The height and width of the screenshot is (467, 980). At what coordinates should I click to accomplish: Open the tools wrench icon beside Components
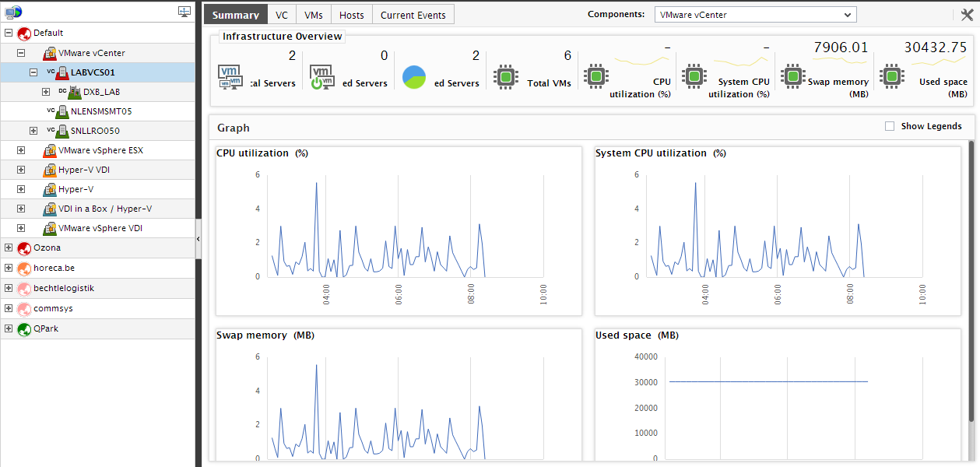[967, 15]
